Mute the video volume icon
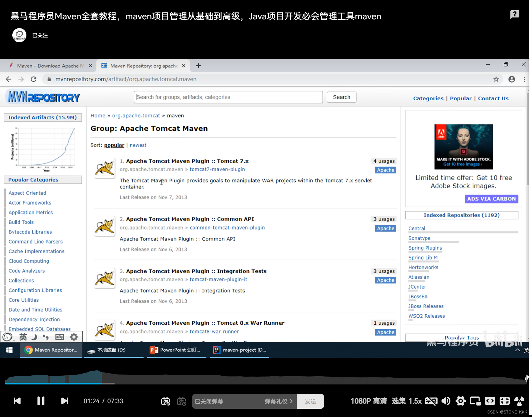The width and height of the screenshot is (532, 417). tap(446, 401)
